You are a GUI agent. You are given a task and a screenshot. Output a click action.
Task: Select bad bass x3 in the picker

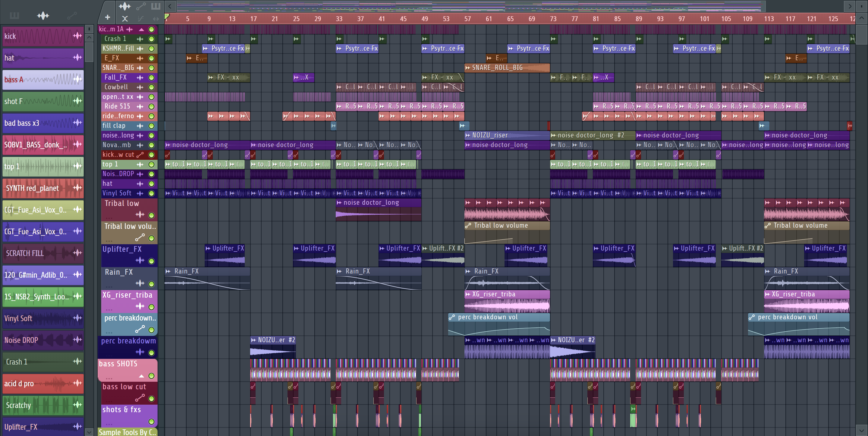[x=43, y=123]
